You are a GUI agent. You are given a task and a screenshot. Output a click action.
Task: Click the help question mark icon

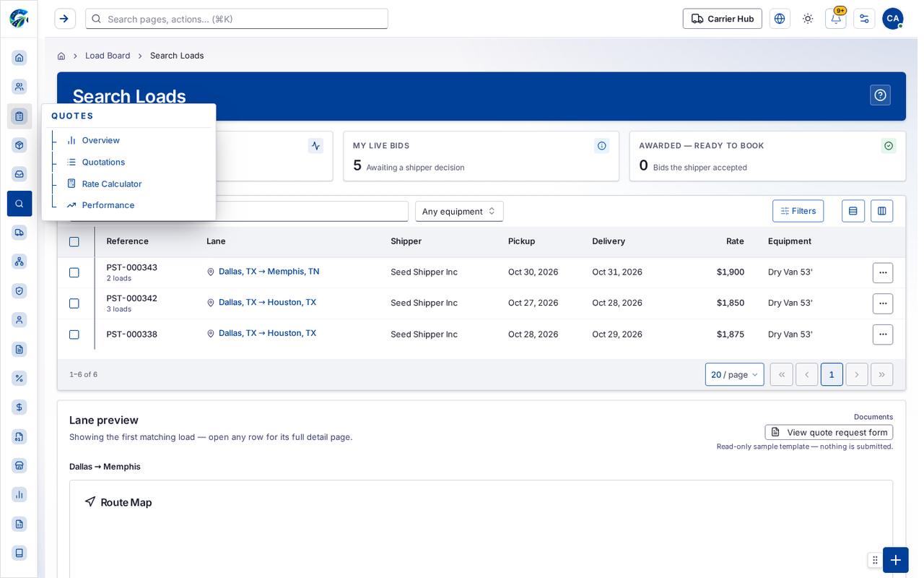pos(880,95)
